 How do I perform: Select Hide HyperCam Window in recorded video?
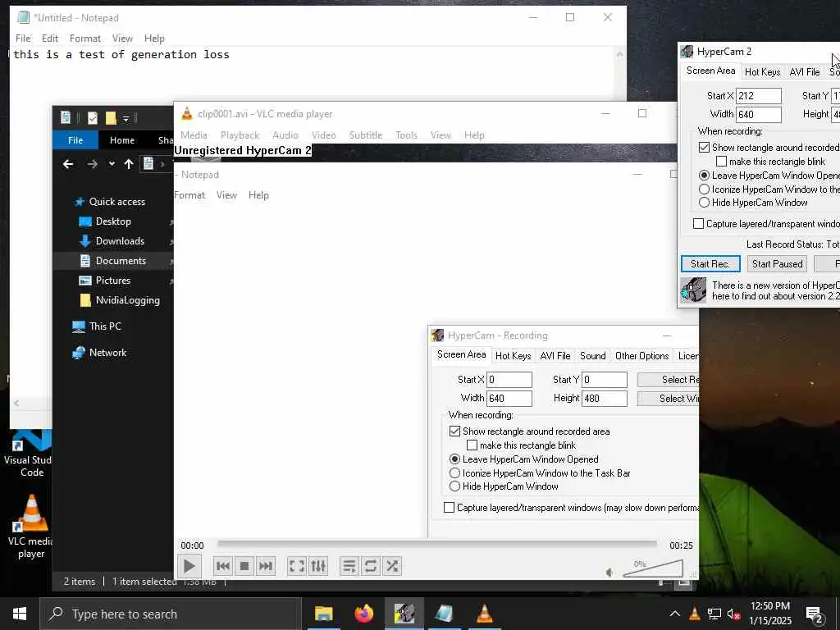(x=454, y=486)
